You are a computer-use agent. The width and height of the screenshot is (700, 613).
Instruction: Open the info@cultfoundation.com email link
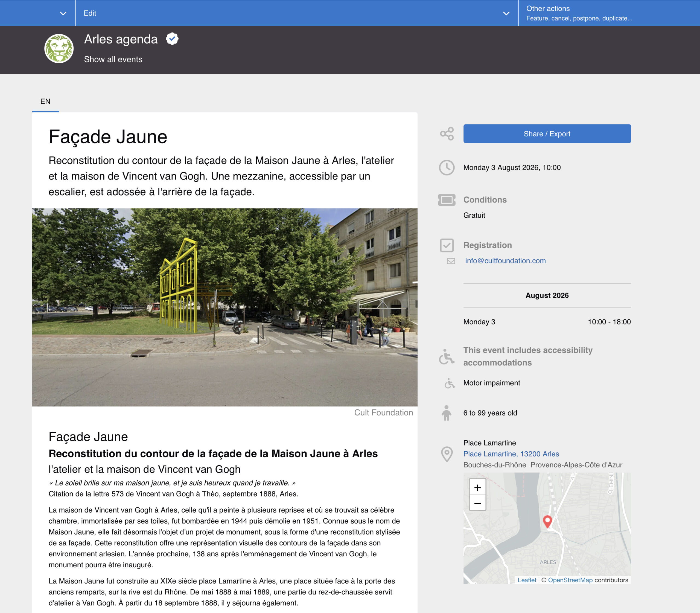(x=505, y=261)
